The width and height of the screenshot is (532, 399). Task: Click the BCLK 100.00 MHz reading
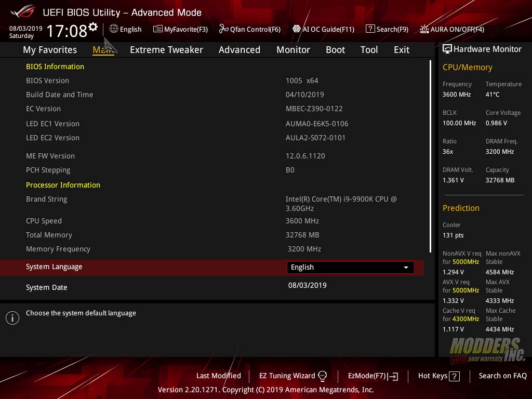459,123
